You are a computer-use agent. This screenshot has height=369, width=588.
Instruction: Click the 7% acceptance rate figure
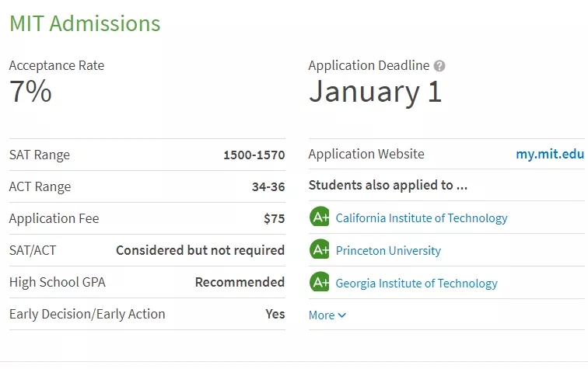[x=30, y=92]
